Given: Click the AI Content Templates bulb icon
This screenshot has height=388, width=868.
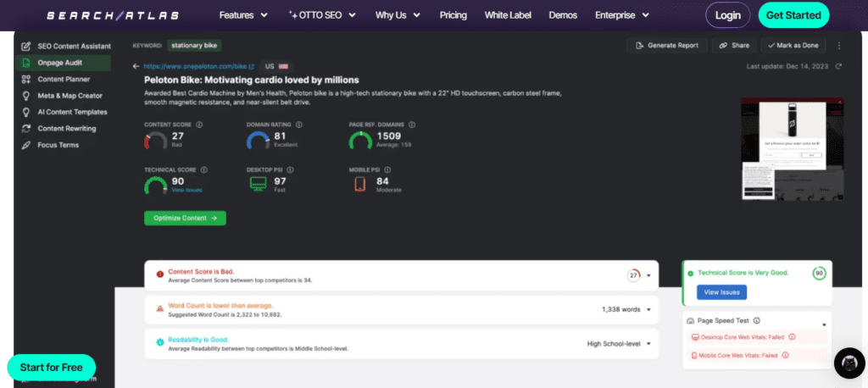Looking at the screenshot, I should coord(25,112).
